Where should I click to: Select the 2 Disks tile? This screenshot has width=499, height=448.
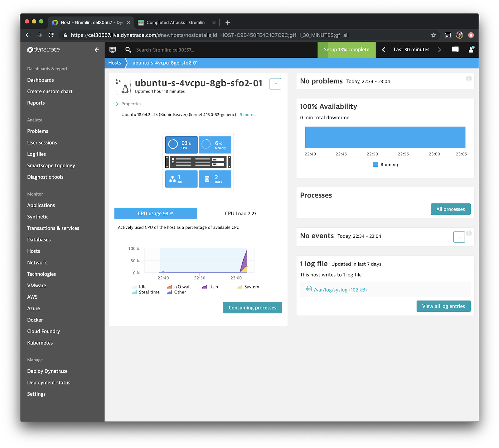215,179
